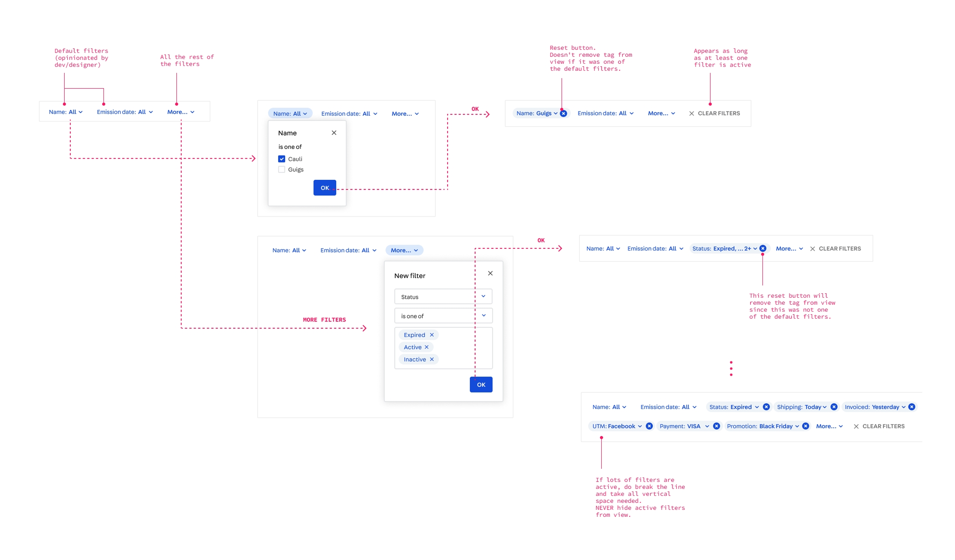Viewport: 955px width, 560px height.
Task: Remove the Inactive tag chip
Action: 431,359
